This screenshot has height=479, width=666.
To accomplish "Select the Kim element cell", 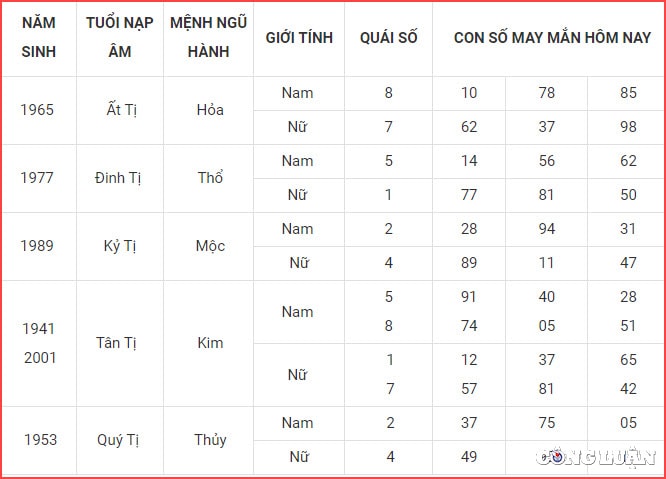I will point(210,343).
